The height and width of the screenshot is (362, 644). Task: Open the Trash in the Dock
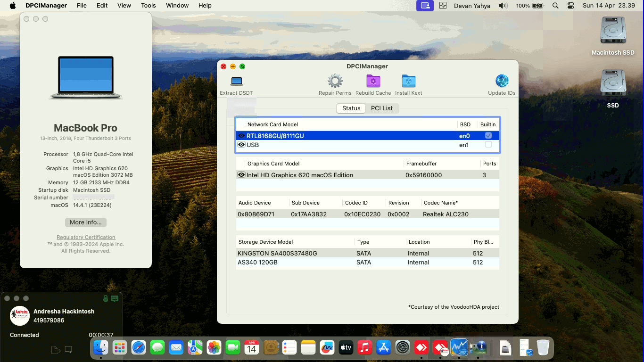pyautogui.click(x=543, y=348)
